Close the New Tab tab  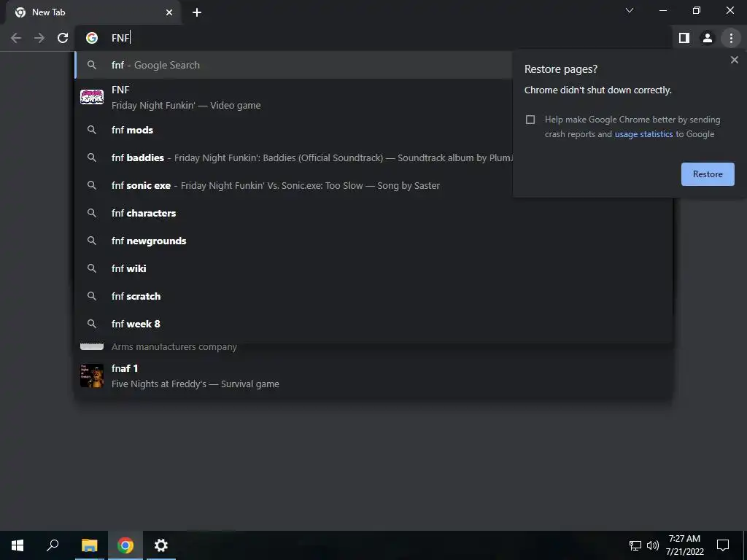point(169,12)
